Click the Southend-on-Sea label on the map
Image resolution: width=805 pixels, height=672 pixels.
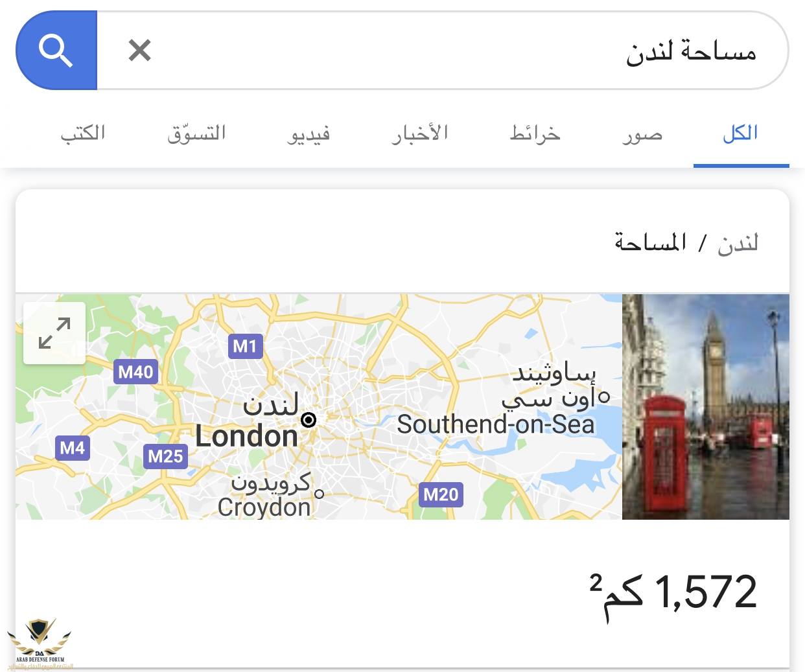click(x=496, y=425)
